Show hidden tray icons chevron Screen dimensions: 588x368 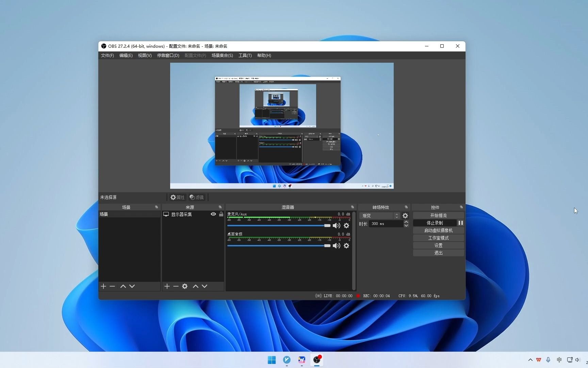(530, 360)
